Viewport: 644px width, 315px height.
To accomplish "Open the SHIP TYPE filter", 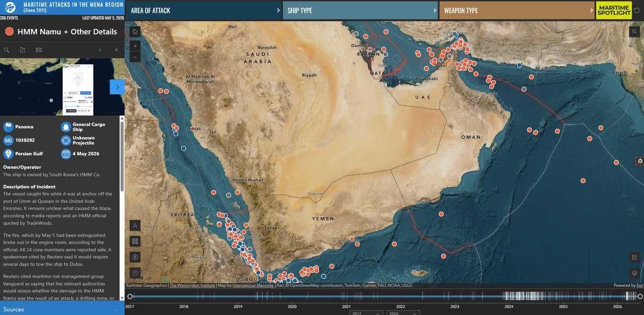I will point(360,10).
